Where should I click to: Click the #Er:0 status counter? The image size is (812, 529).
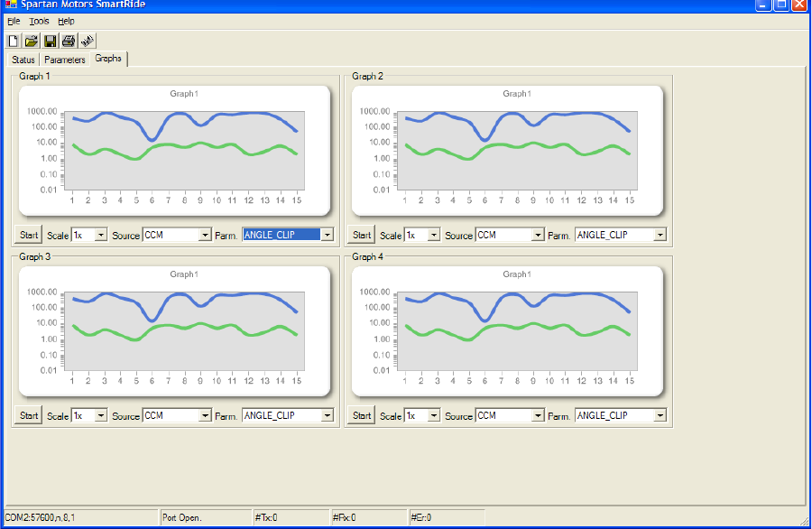(x=421, y=517)
